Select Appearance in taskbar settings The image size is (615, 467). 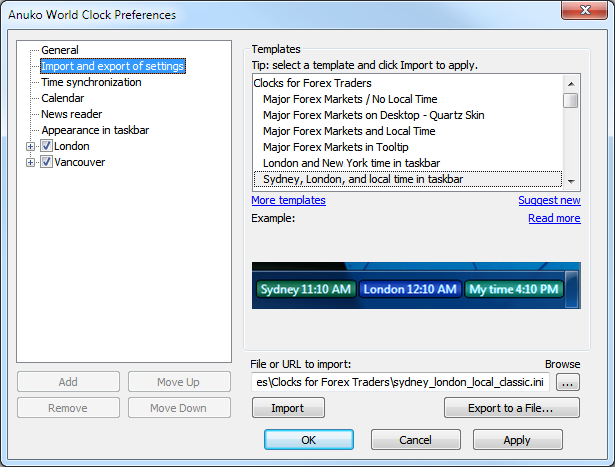coord(97,130)
